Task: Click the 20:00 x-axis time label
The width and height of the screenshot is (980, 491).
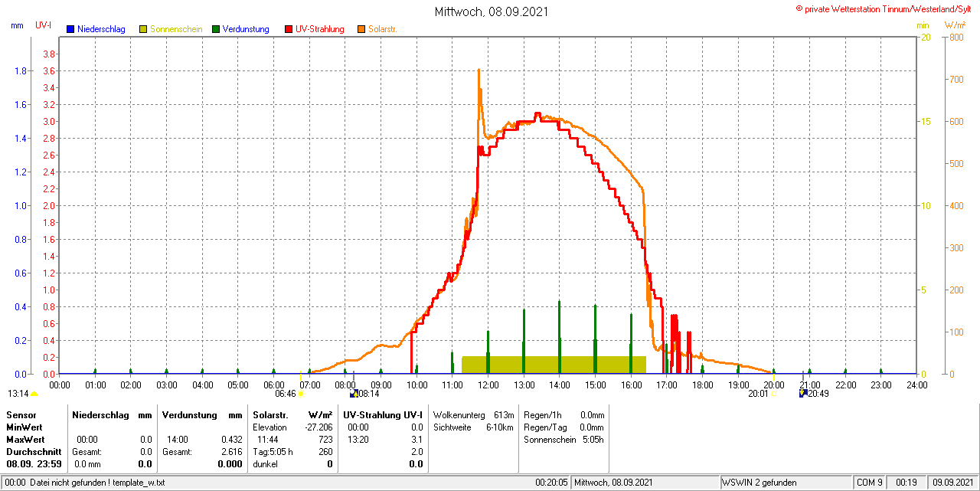Action: (x=774, y=385)
